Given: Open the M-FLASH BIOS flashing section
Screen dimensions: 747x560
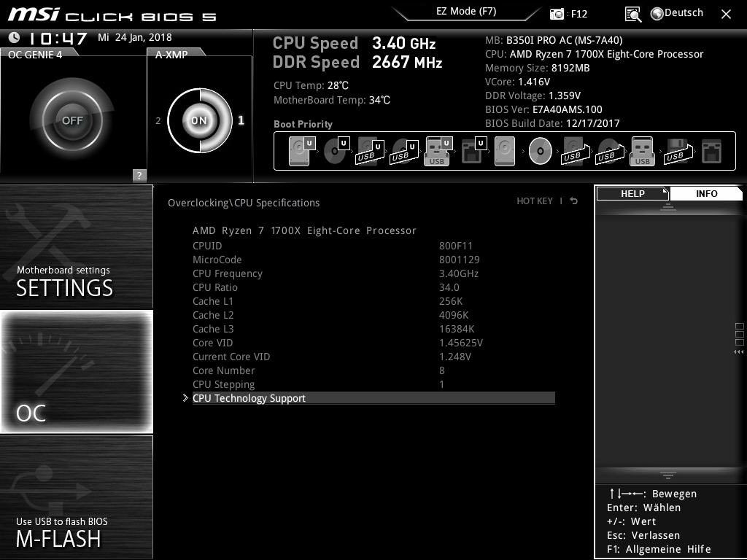Looking at the screenshot, I should [x=77, y=497].
